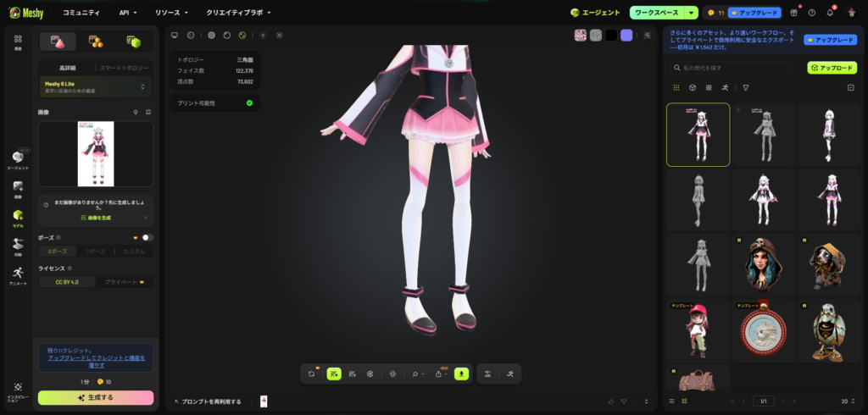Select the CC BY 4.0 license
The image size is (868, 415).
(67, 282)
